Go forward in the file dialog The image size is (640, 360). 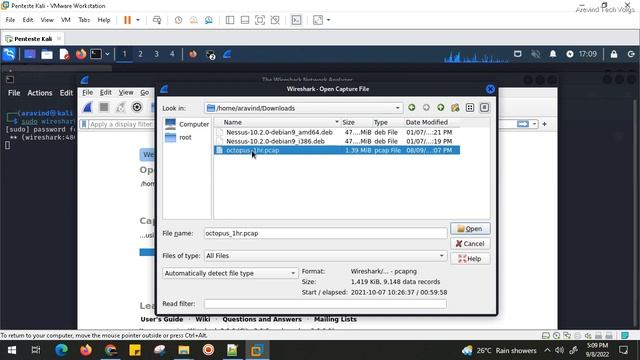426,108
